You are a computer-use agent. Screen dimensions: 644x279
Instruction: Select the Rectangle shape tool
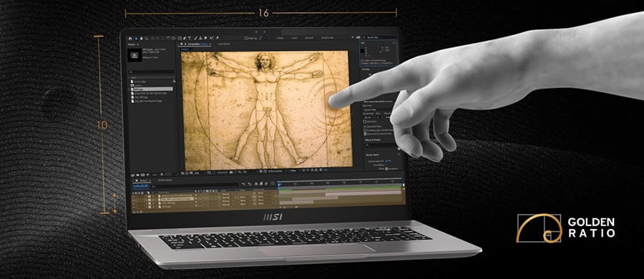180,39
